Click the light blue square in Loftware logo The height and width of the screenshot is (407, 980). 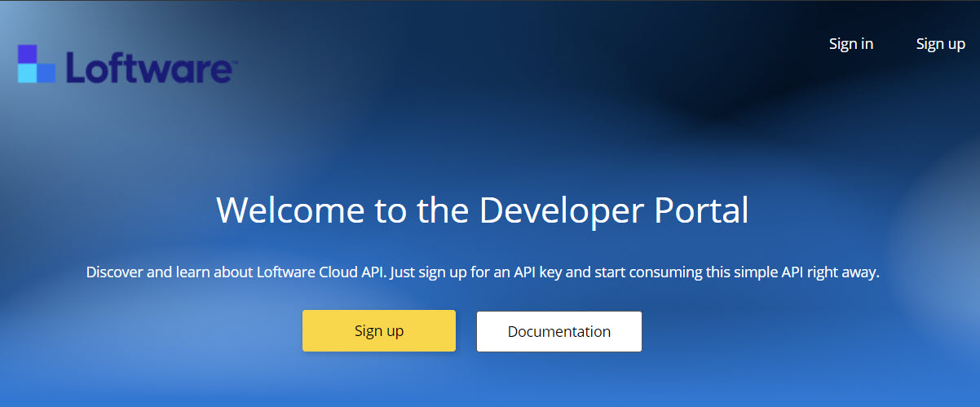(x=28, y=73)
